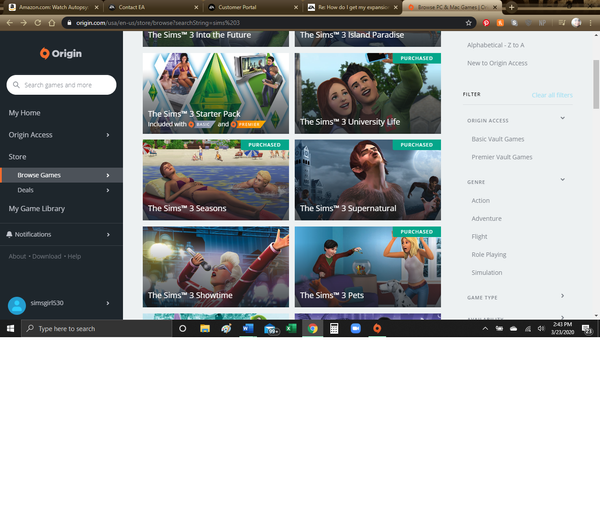Select the Premier Vault Games filter
Viewport: 600px width, 529px height.
coord(502,157)
